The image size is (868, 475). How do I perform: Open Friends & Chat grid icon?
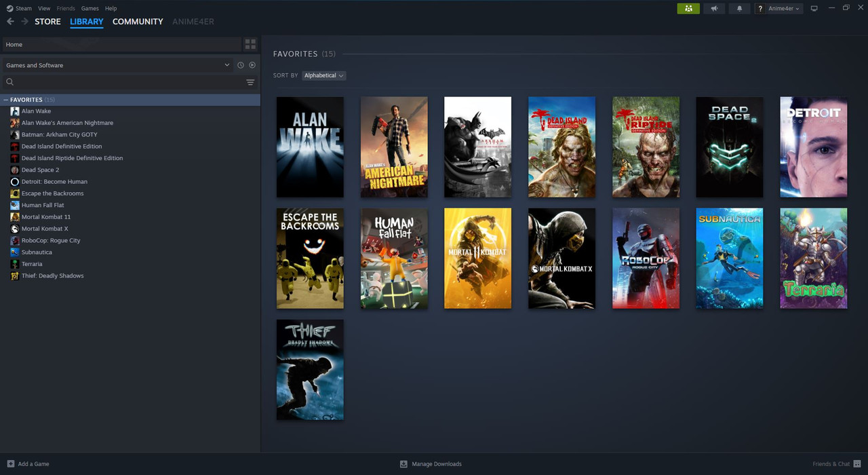pos(857,464)
